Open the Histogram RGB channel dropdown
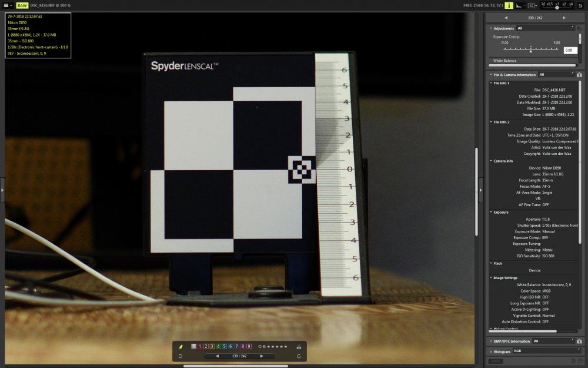This screenshot has width=588, height=368. click(x=547, y=351)
